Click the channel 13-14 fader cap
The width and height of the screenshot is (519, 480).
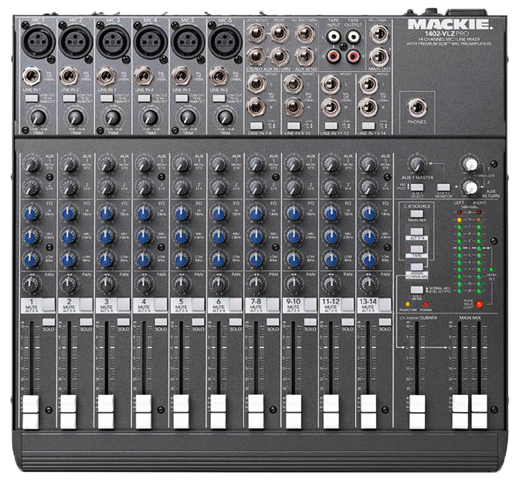pos(368,412)
